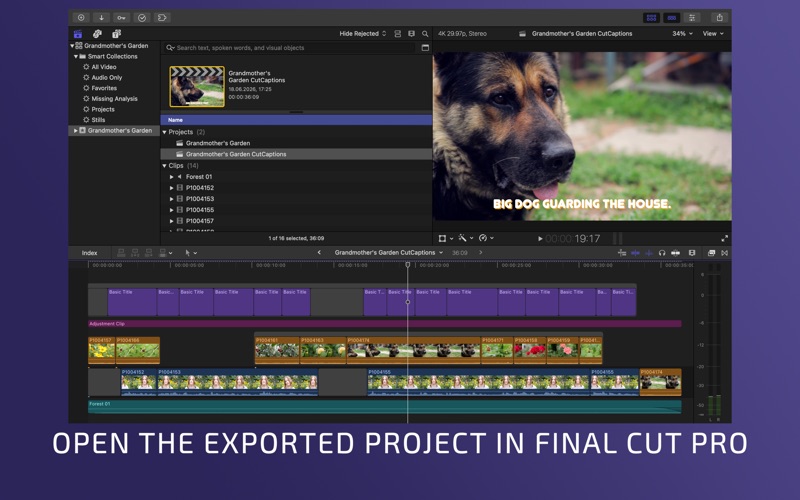The height and width of the screenshot is (500, 800).
Task: Show the Transitions browser icon
Action: coord(724,253)
